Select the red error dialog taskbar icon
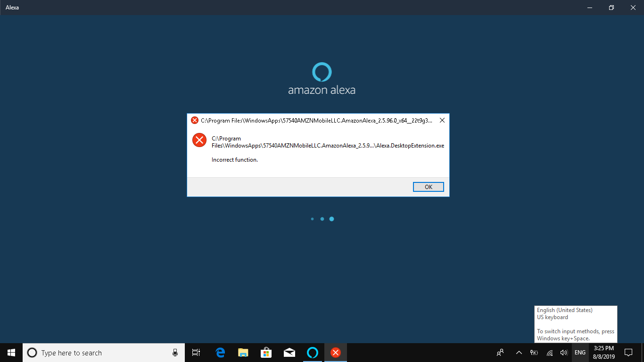 coord(336,353)
